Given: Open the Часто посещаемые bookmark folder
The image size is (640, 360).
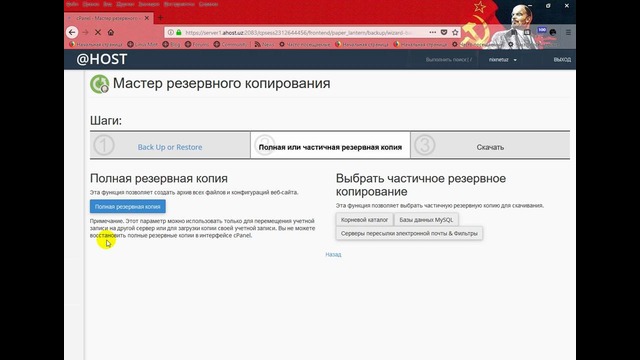Looking at the screenshot, I should pos(304,44).
